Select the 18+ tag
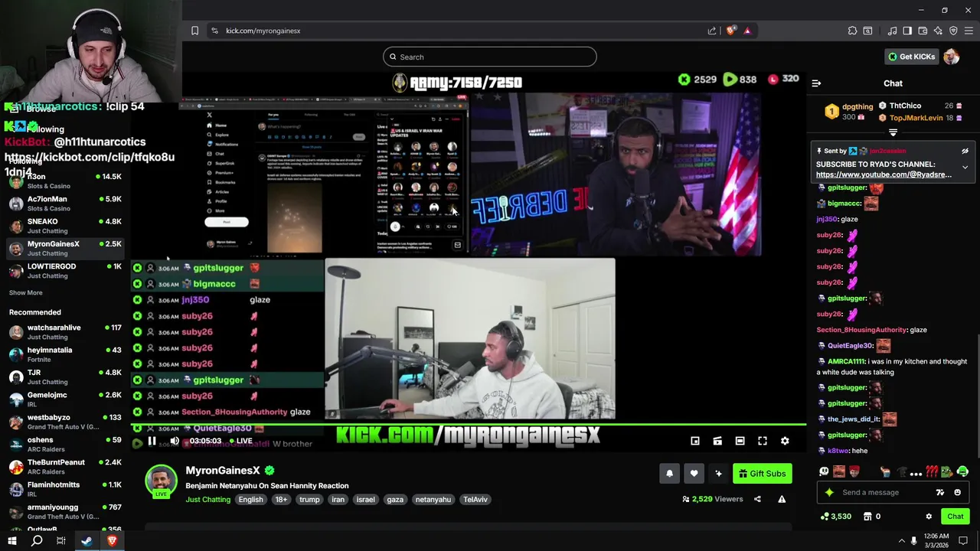Image resolution: width=980 pixels, height=551 pixels. pyautogui.click(x=281, y=500)
